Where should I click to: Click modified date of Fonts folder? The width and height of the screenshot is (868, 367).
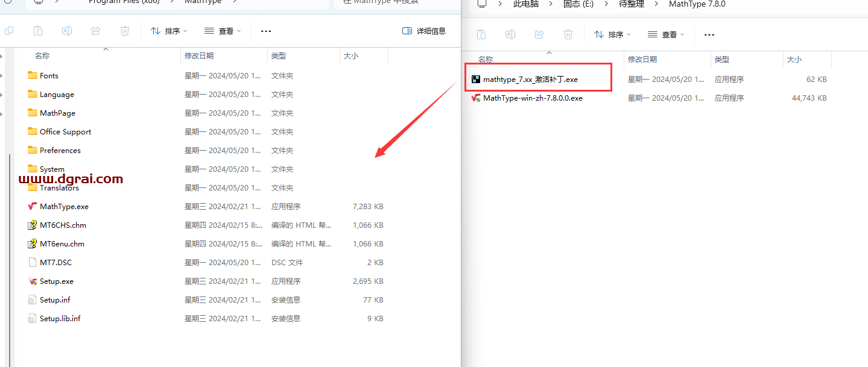pyautogui.click(x=223, y=75)
